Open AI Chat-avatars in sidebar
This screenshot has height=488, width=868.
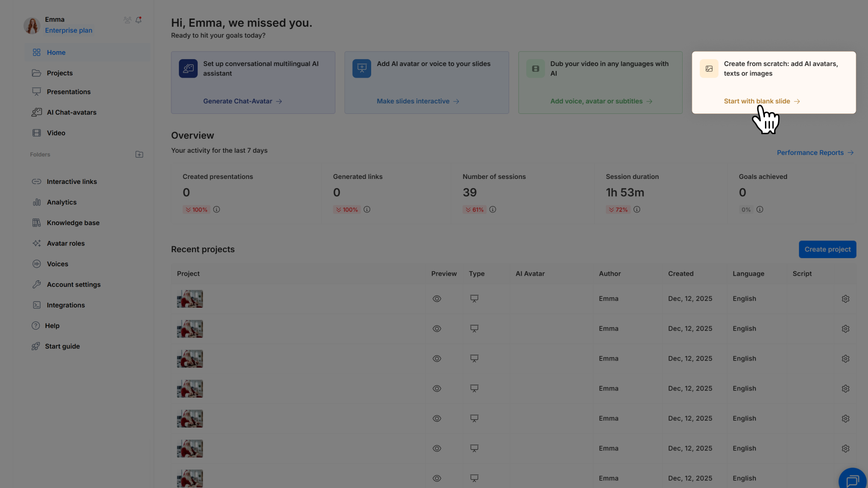71,113
